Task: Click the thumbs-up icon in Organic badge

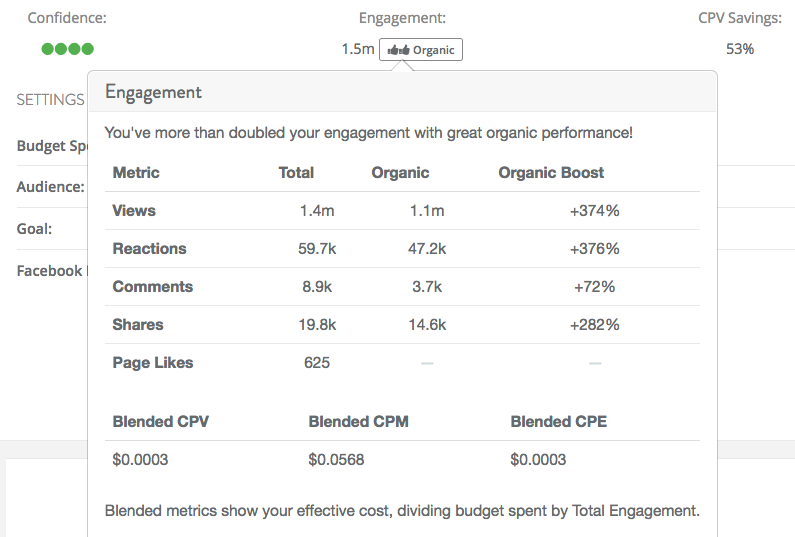Action: [399, 50]
